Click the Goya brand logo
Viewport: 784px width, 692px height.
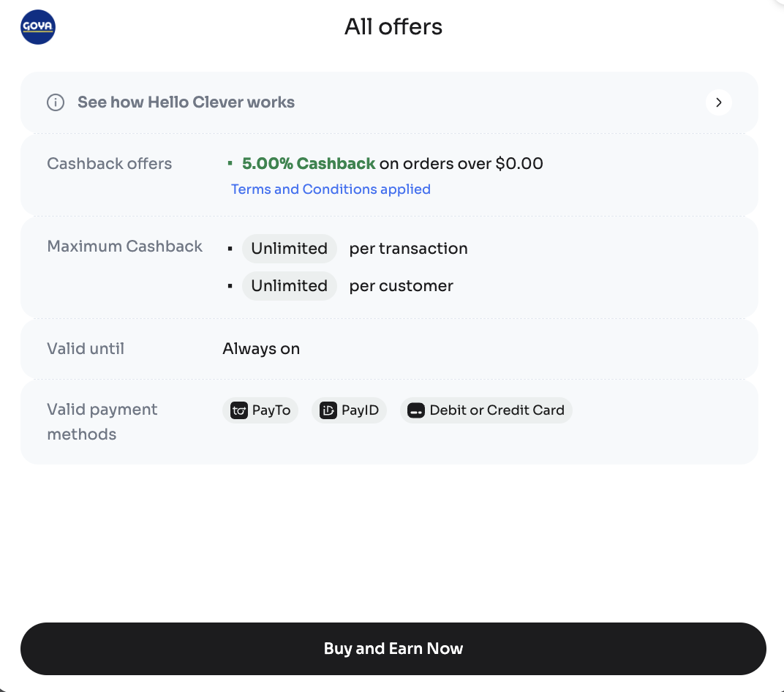pos(38,27)
